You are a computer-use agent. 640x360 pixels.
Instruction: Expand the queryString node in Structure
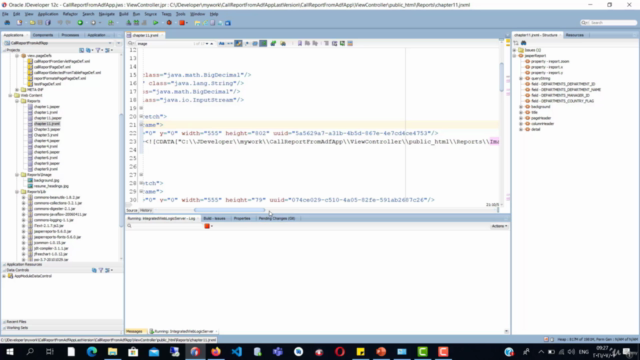coord(521,78)
